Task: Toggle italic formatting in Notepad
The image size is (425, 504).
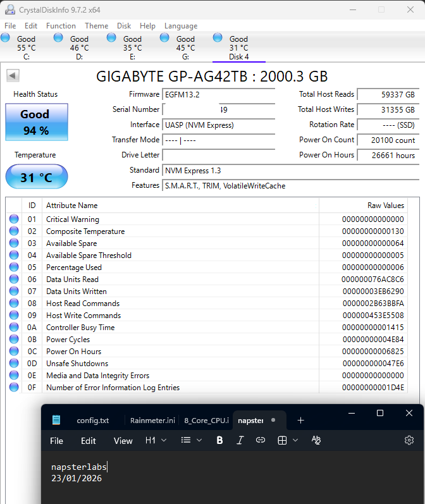Action: tap(240, 440)
